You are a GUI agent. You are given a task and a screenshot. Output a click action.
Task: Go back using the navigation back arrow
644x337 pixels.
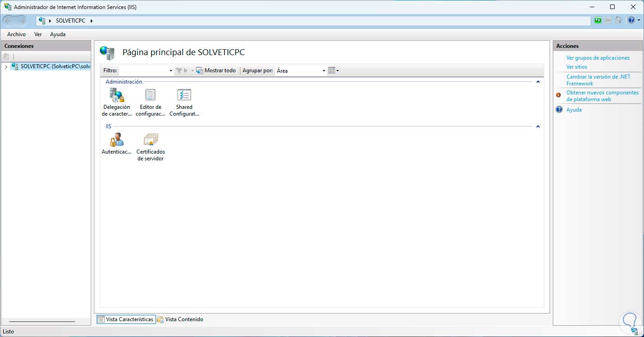[x=8, y=21]
